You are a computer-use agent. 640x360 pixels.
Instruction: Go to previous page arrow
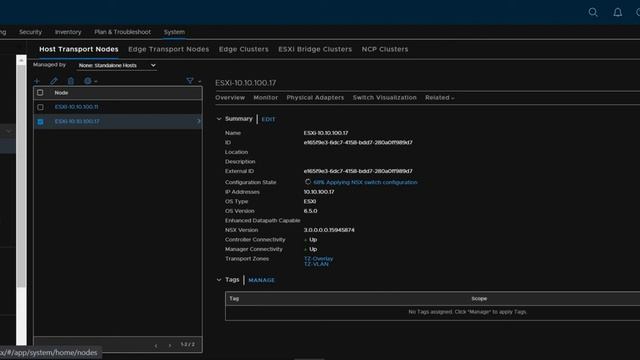click(156, 345)
